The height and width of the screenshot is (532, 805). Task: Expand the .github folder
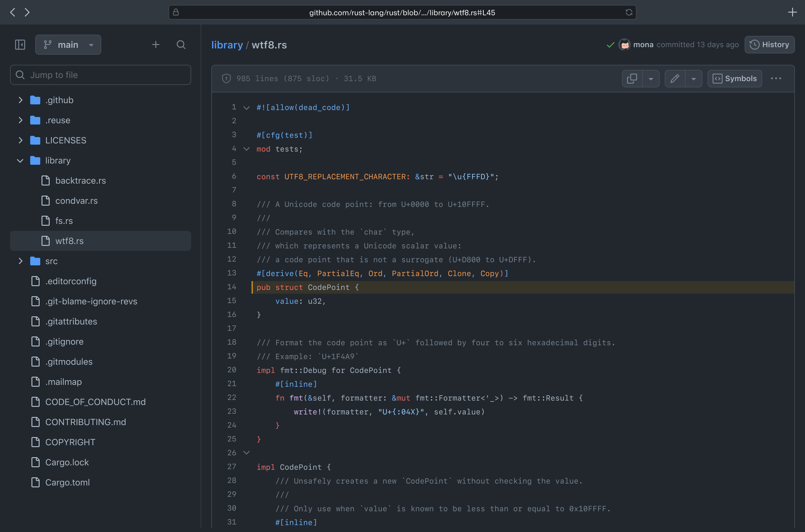(20, 100)
